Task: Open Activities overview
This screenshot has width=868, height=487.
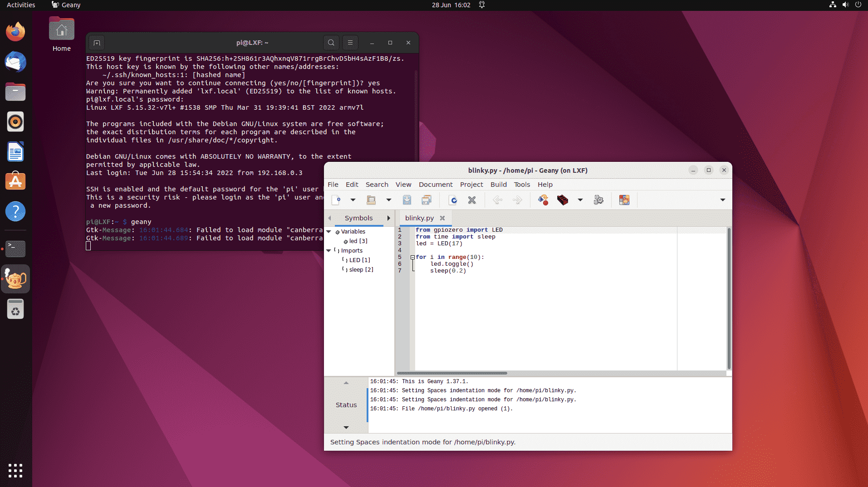Action: (21, 5)
